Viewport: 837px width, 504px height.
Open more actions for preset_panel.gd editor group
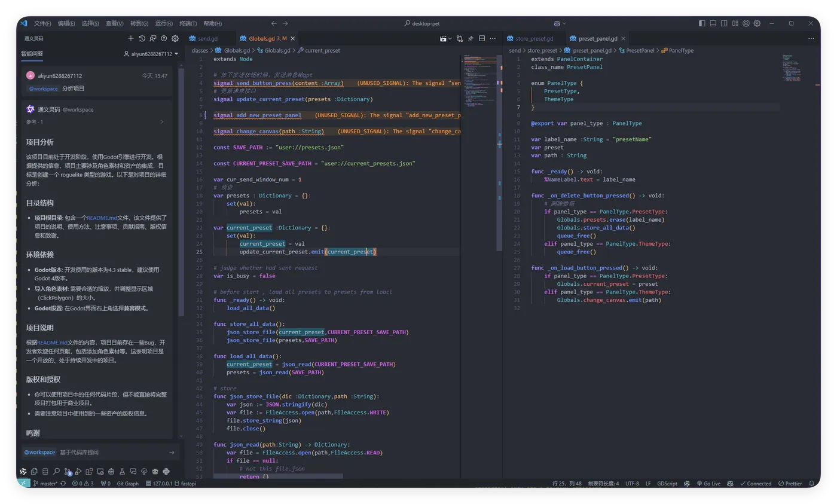[811, 38]
